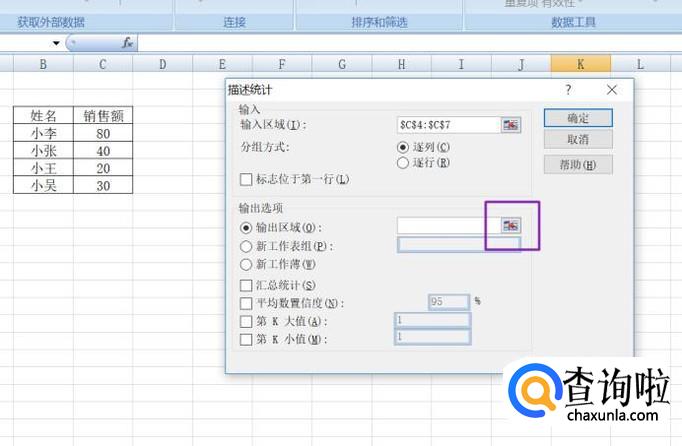The image size is (682, 446).
Task: Select column C header
Action: (103, 64)
